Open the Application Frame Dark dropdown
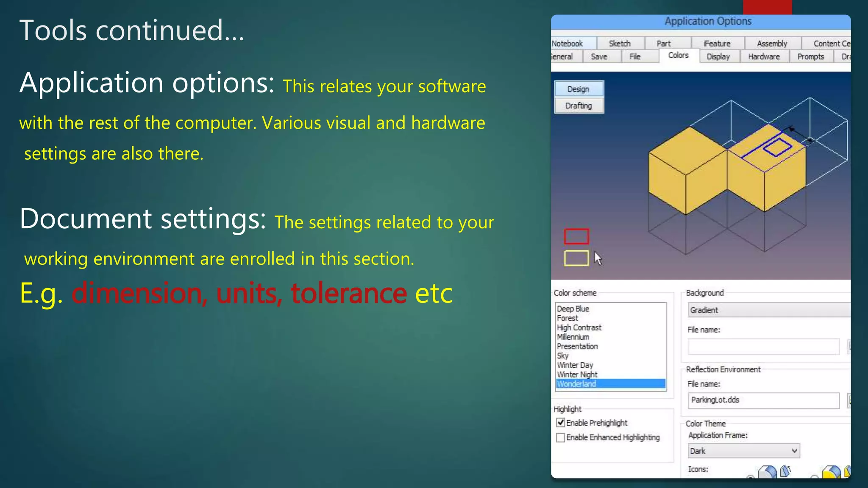This screenshot has width=868, height=488. point(744,451)
